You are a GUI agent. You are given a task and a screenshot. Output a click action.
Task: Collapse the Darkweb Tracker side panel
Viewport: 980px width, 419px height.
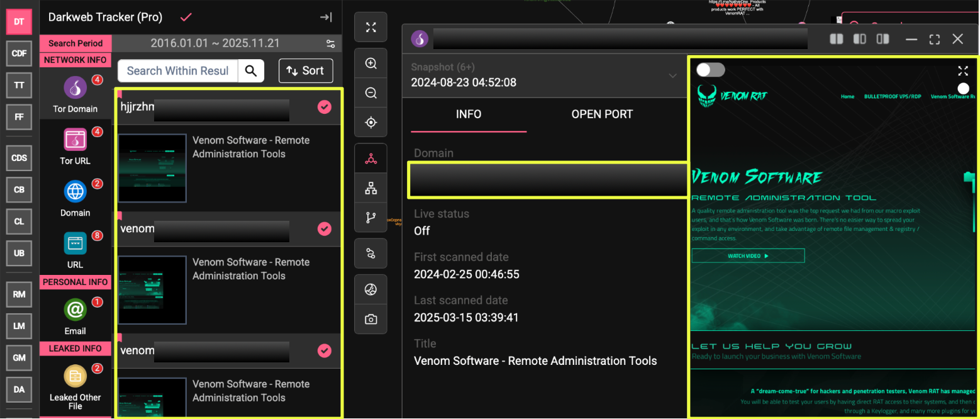click(x=326, y=18)
